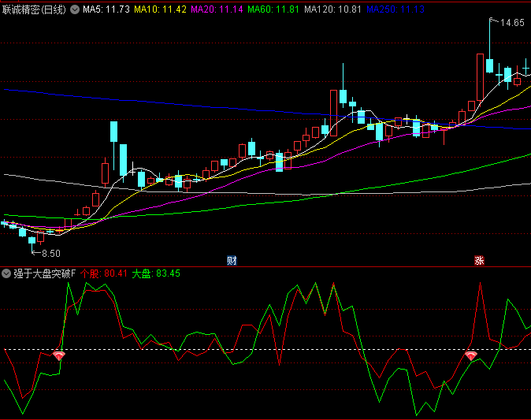Click the 14.65 high price annotation
The width and height of the screenshot is (531, 420).
(x=512, y=23)
